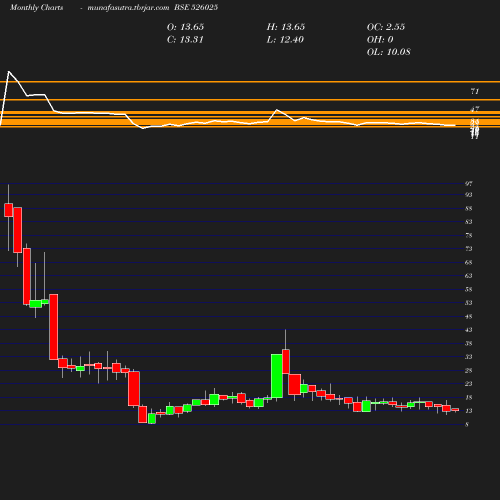Click the high value "H: 13.65"
500x500 pixels.
coord(286,27)
